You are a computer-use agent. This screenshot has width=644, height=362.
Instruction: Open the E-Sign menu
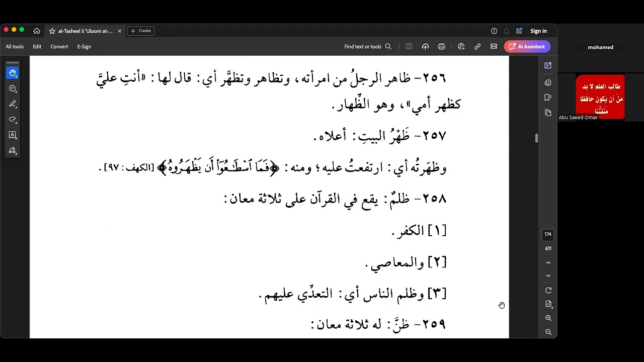(84, 47)
